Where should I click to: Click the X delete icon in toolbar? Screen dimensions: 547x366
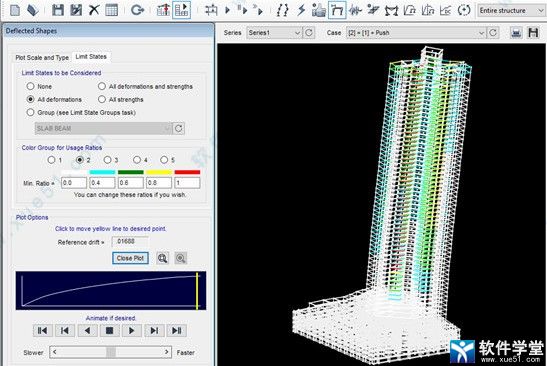94,10
